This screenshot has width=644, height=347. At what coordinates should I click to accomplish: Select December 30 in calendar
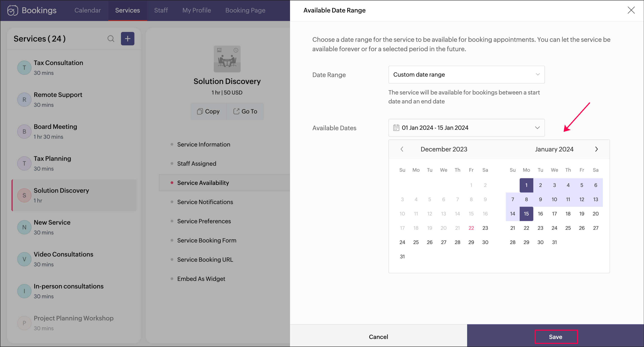(485, 242)
